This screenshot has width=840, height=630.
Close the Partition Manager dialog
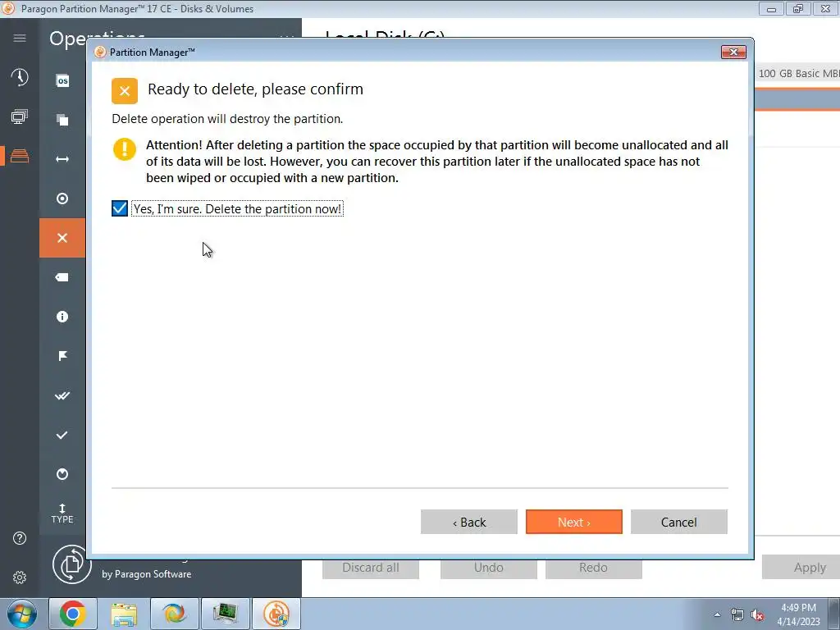click(x=733, y=52)
